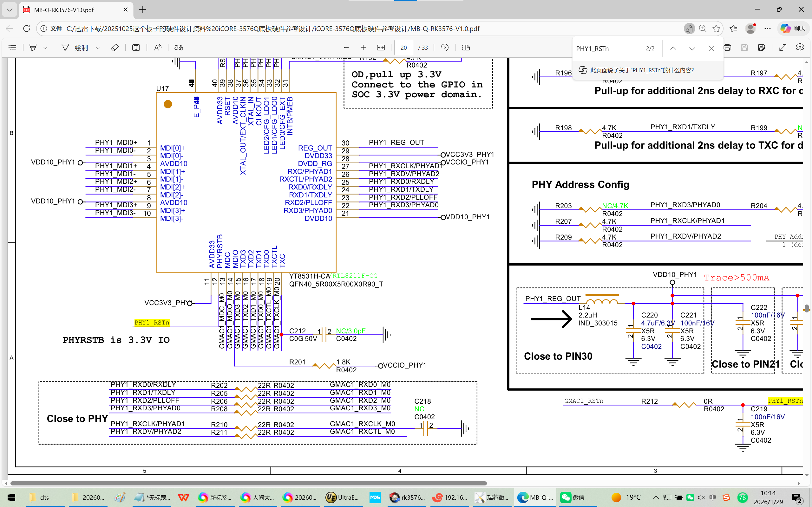Start read aloud
The height and width of the screenshot is (507, 812).
158,48
